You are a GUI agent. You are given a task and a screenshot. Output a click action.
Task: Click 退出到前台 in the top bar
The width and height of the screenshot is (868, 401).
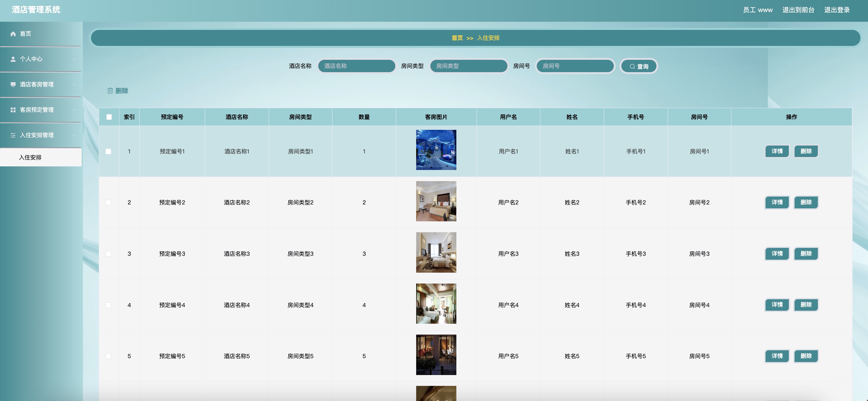798,10
